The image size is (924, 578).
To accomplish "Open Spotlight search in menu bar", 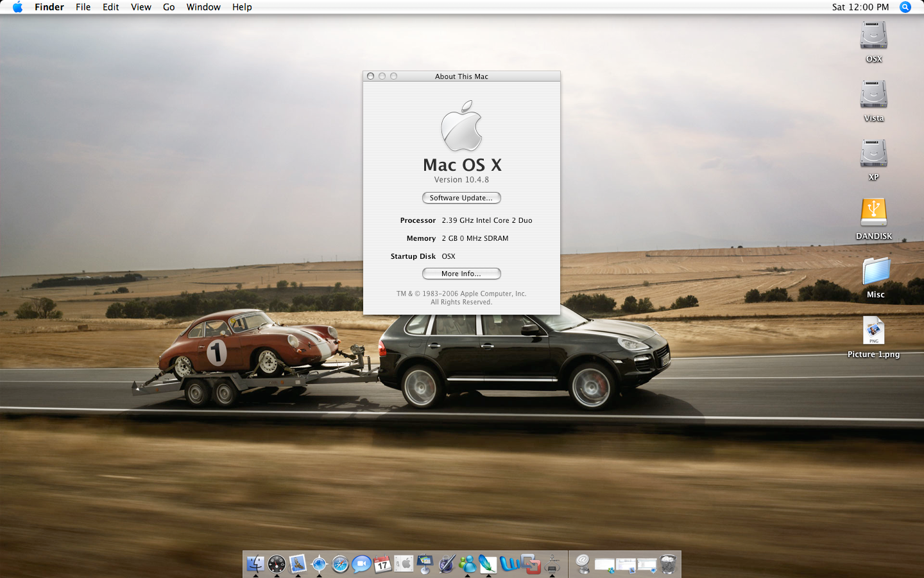I will pyautogui.click(x=905, y=7).
